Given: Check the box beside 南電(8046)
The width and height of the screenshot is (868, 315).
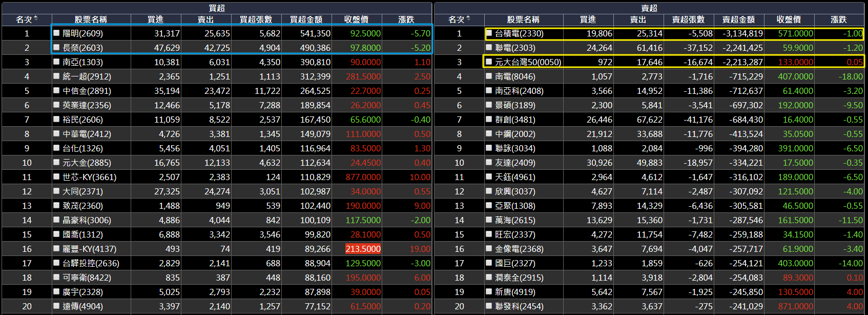Looking at the screenshot, I should click(489, 76).
